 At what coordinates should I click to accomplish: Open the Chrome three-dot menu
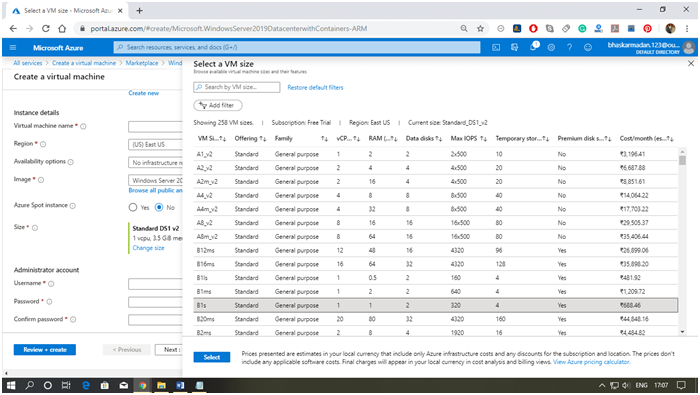click(687, 29)
